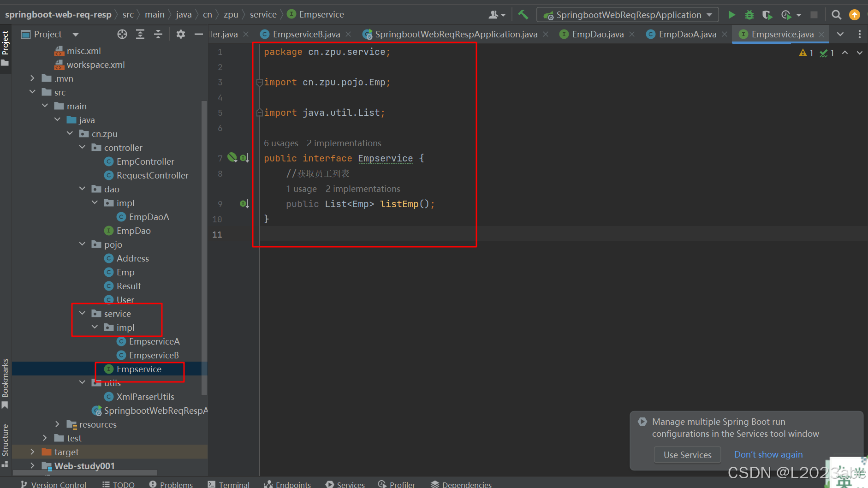
Task: Collapse the dao package
Action: click(82, 189)
